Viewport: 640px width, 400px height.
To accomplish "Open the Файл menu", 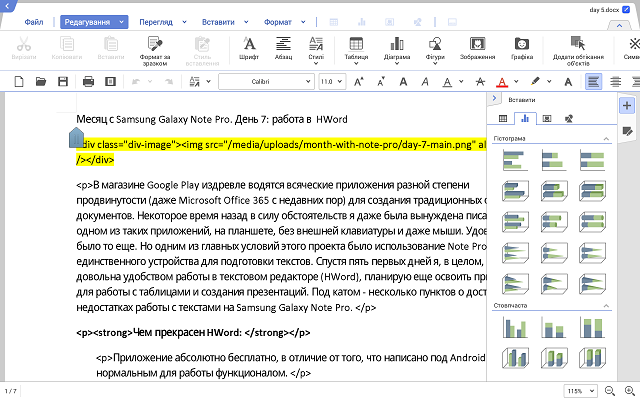I will [34, 22].
